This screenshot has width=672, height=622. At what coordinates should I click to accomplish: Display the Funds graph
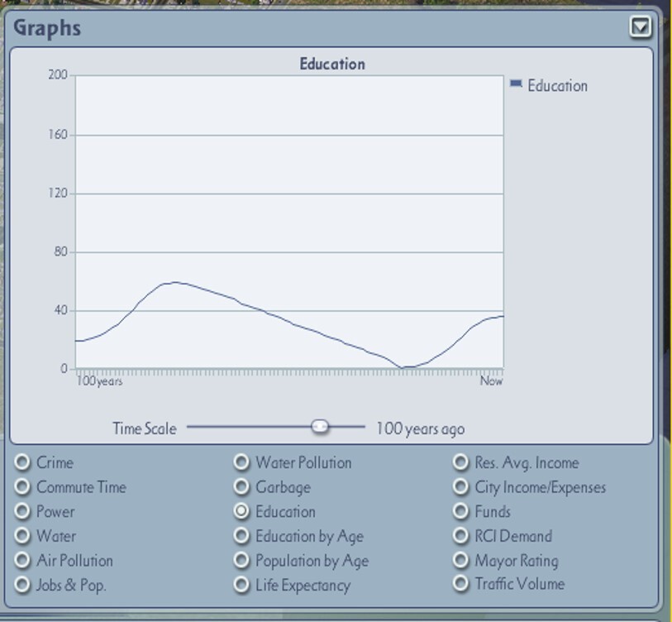pyautogui.click(x=460, y=511)
